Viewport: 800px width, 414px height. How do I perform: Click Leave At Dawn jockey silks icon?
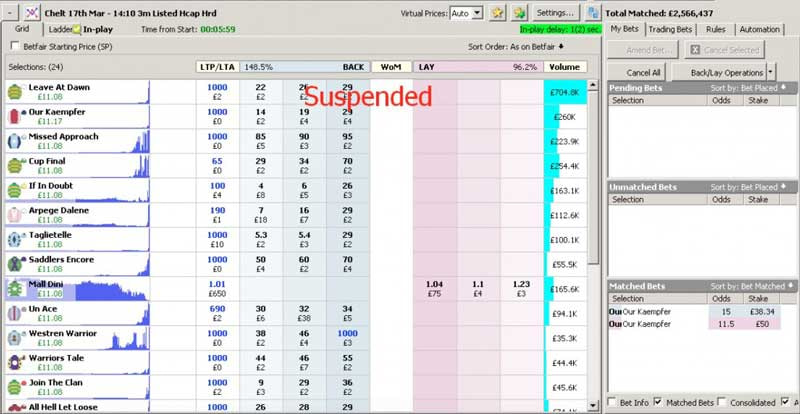pyautogui.click(x=15, y=92)
